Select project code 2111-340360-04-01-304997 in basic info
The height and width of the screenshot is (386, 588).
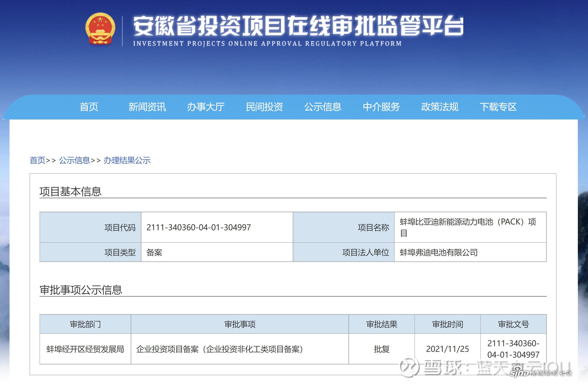click(199, 227)
